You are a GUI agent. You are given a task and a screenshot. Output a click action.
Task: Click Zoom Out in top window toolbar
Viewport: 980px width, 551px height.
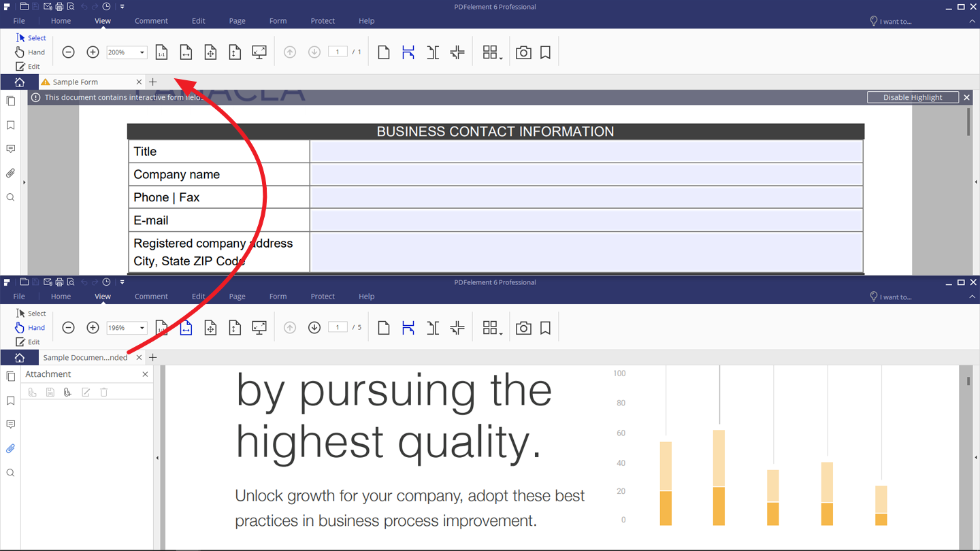point(68,52)
